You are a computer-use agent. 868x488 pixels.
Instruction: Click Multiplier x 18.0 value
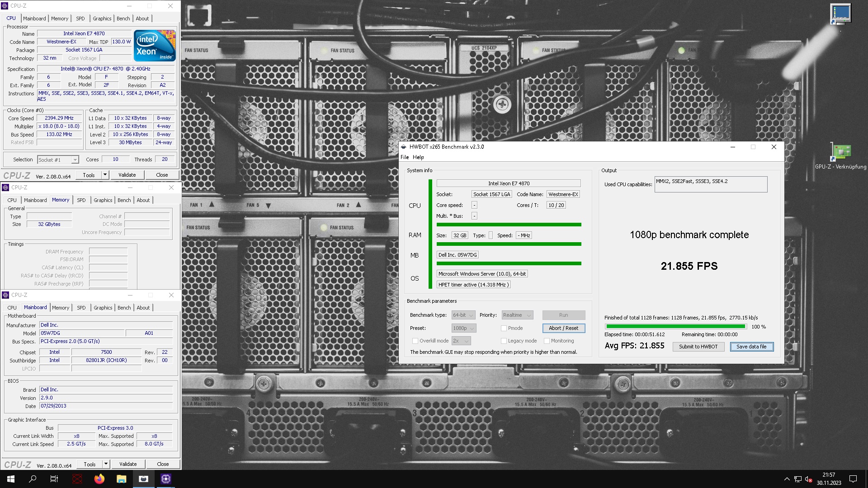(59, 127)
